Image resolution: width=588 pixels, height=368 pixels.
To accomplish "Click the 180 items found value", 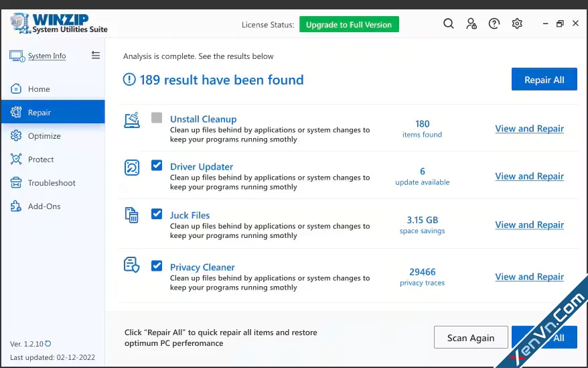I will point(423,129).
